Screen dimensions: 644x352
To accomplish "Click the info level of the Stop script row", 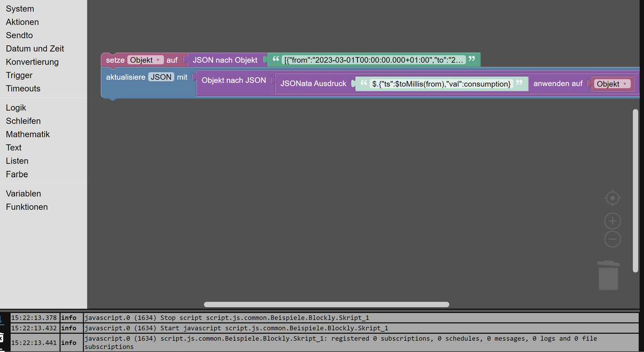I will click(69, 318).
